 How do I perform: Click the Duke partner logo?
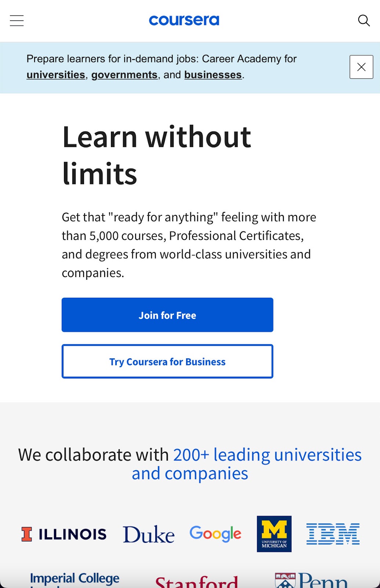[x=149, y=534]
